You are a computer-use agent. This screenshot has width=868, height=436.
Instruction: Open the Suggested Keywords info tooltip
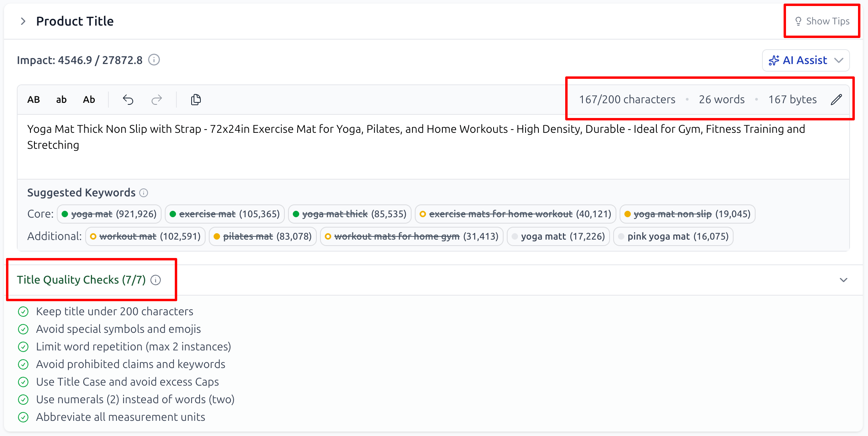144,192
